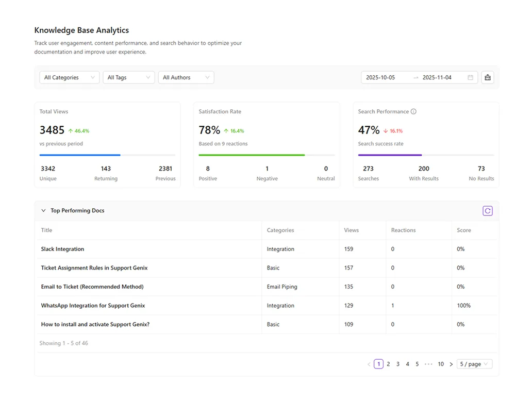Click the end date 2025-11-04 field
Screen dimensions: 532x402
pos(437,78)
